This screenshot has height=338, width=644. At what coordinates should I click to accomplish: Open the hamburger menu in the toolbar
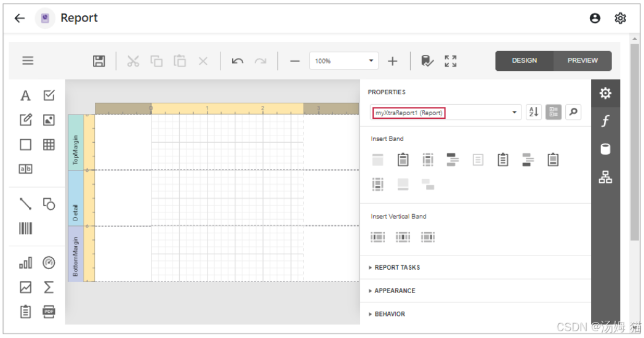click(28, 61)
